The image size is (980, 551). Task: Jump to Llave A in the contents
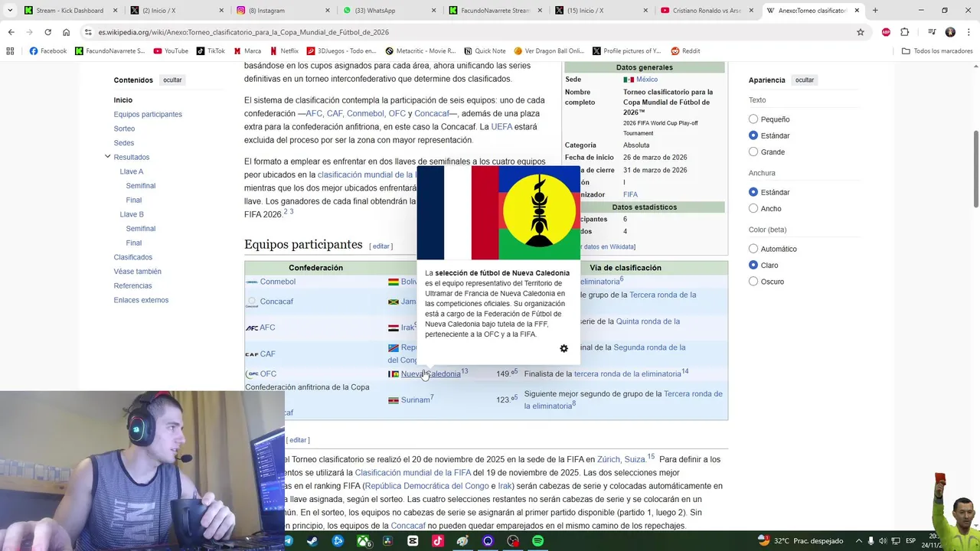click(132, 171)
